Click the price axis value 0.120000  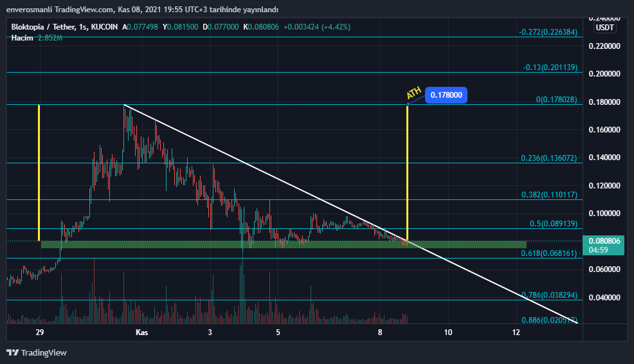point(604,186)
